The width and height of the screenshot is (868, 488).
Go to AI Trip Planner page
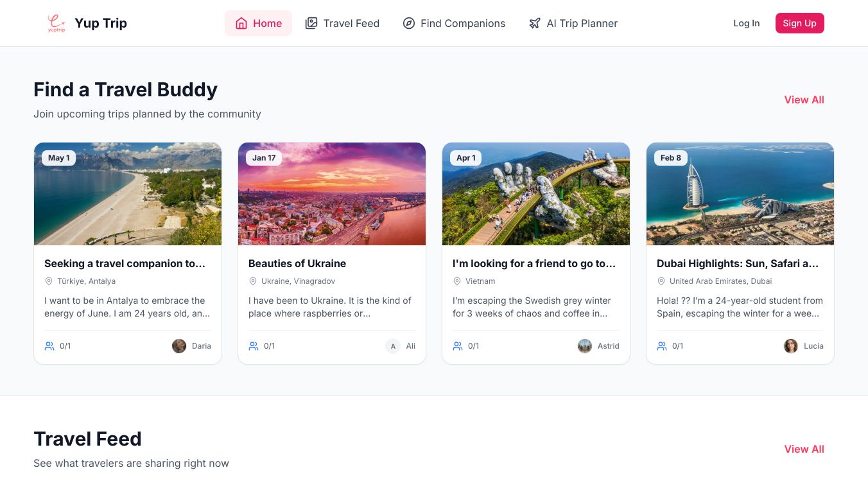pos(582,23)
